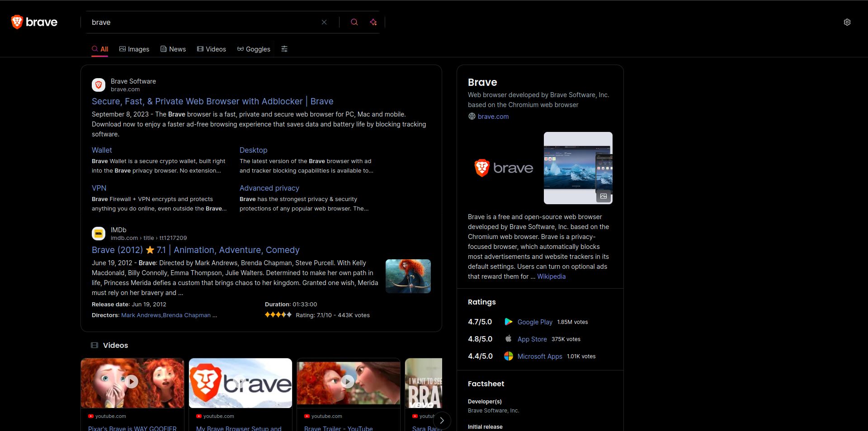868x431 pixels.
Task: Click the IMDb favicon icon
Action: point(99,234)
